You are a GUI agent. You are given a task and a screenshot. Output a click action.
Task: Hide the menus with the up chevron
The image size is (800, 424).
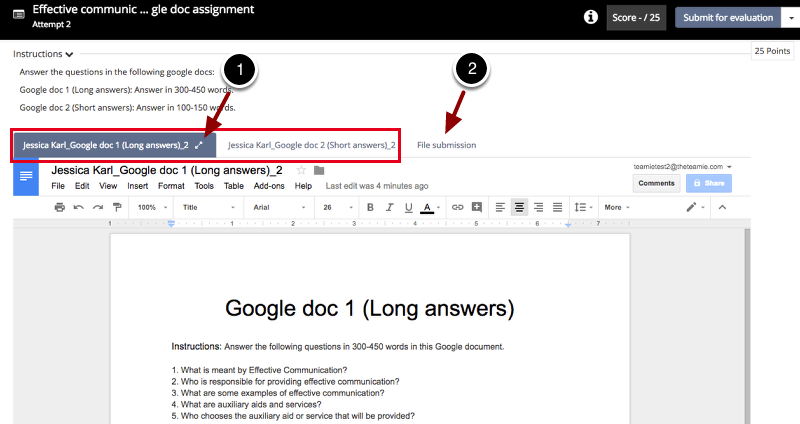coord(722,207)
